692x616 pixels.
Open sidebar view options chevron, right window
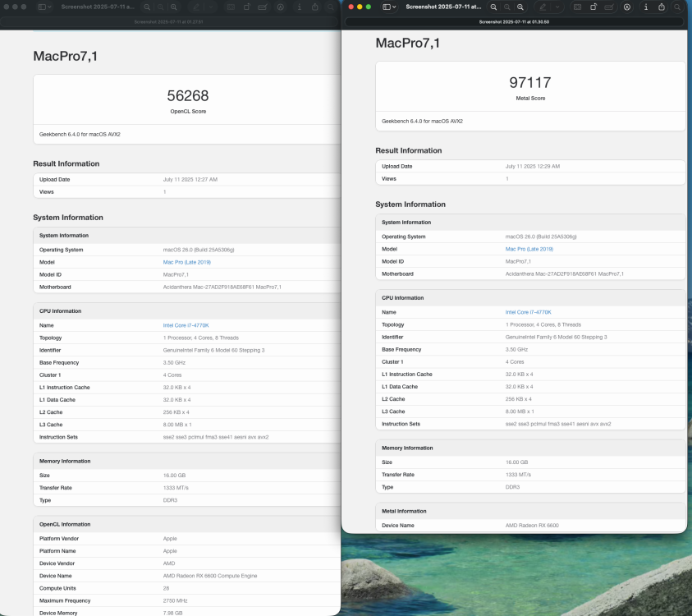tap(394, 7)
